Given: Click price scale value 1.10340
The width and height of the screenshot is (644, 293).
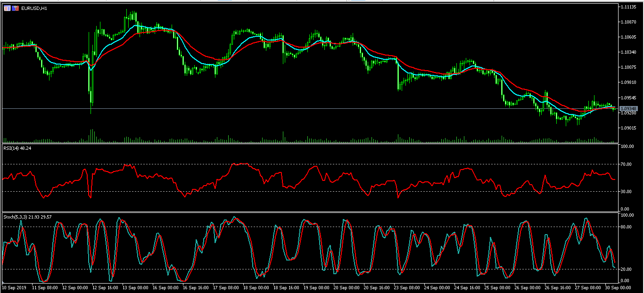Looking at the screenshot, I should [629, 52].
